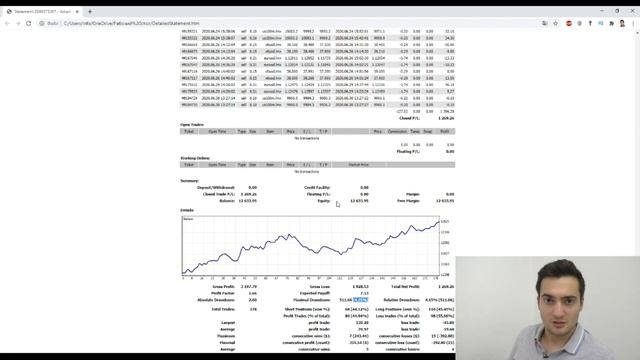The height and width of the screenshot is (360, 640).
Task: Restore down the browser window
Action: tap(617, 11)
